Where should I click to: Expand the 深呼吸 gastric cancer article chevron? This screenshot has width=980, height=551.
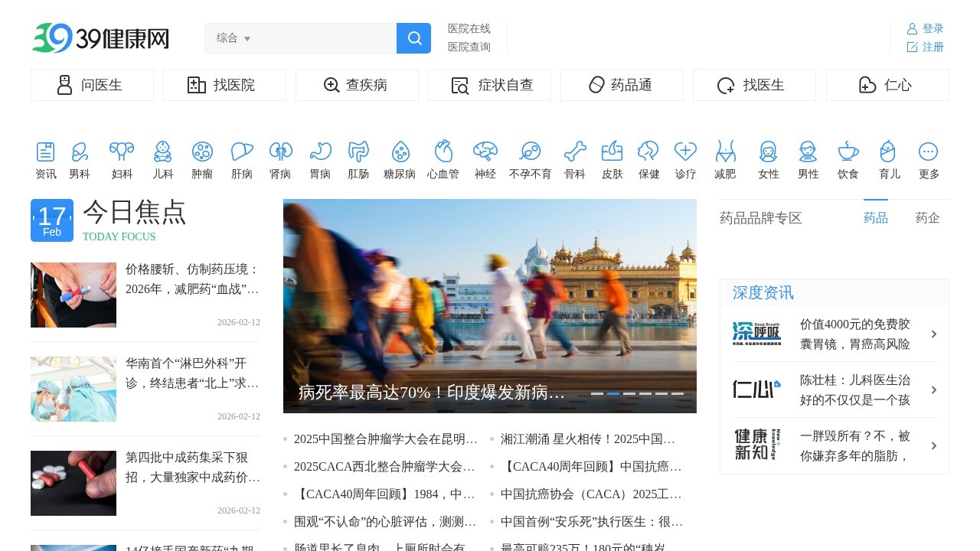933,334
